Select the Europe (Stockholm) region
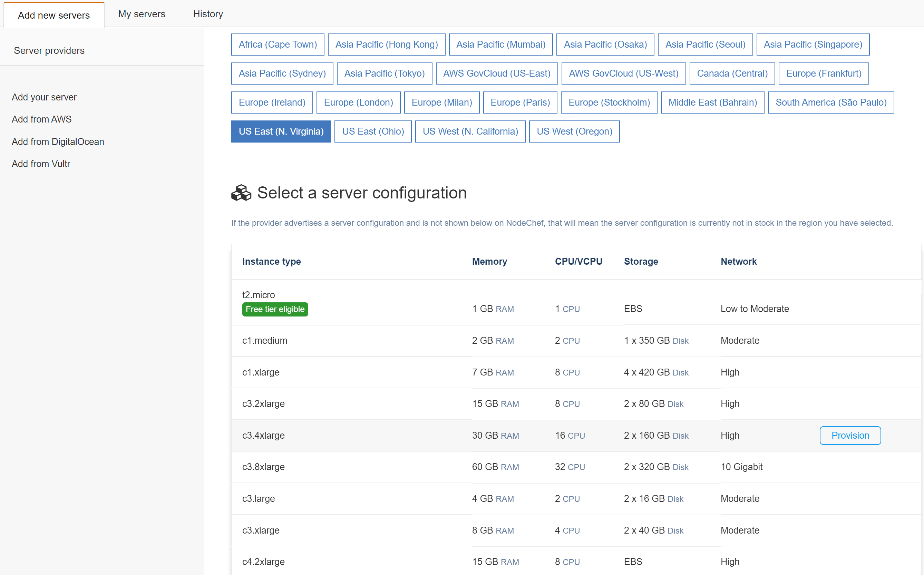 [609, 102]
